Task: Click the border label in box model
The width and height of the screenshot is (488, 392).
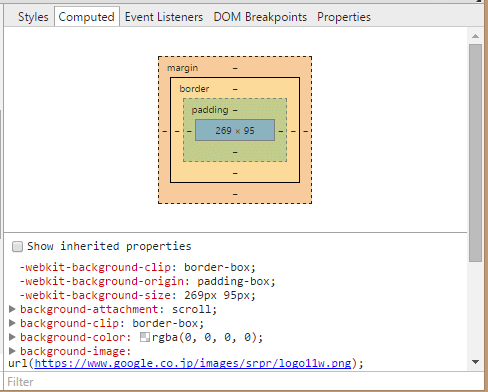Action: tap(194, 89)
